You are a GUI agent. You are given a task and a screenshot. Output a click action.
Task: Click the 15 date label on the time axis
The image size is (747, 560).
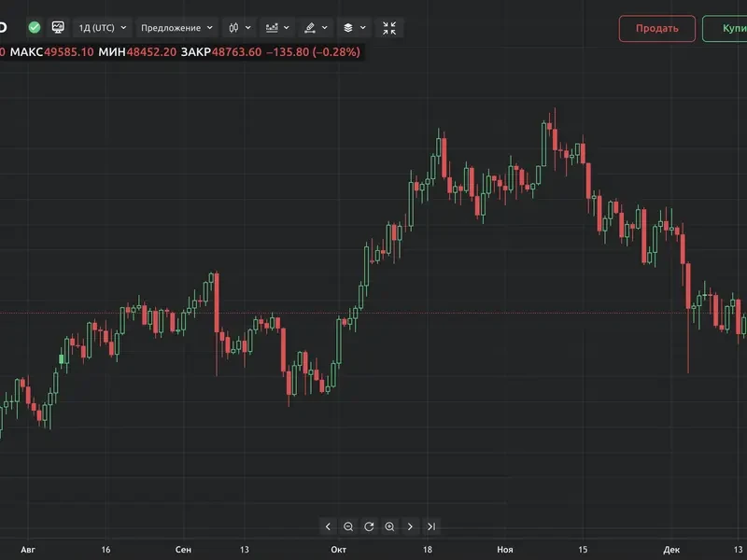(583, 550)
